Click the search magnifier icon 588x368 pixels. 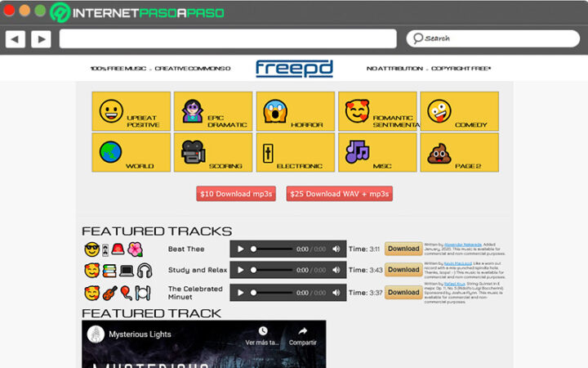click(418, 38)
